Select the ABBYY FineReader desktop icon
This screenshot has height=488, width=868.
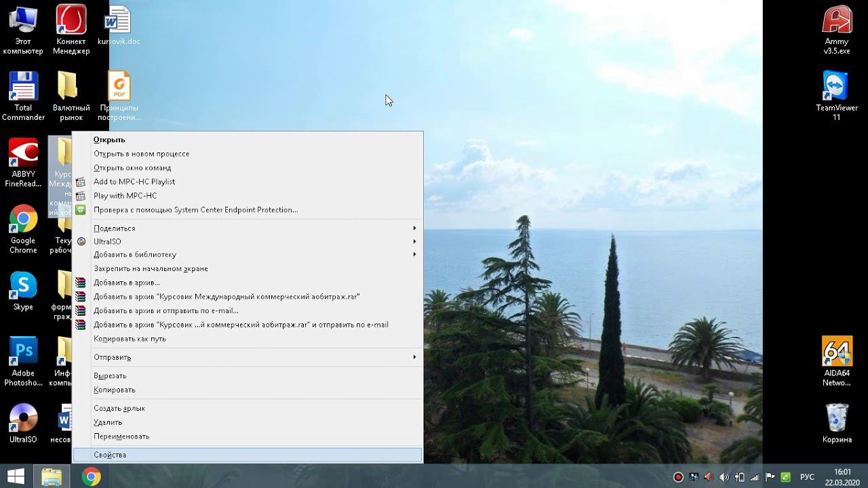pos(23,163)
